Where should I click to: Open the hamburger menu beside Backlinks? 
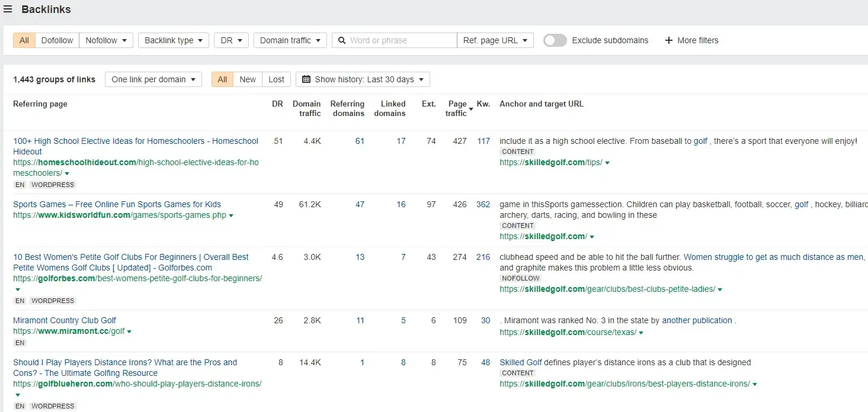click(x=8, y=9)
